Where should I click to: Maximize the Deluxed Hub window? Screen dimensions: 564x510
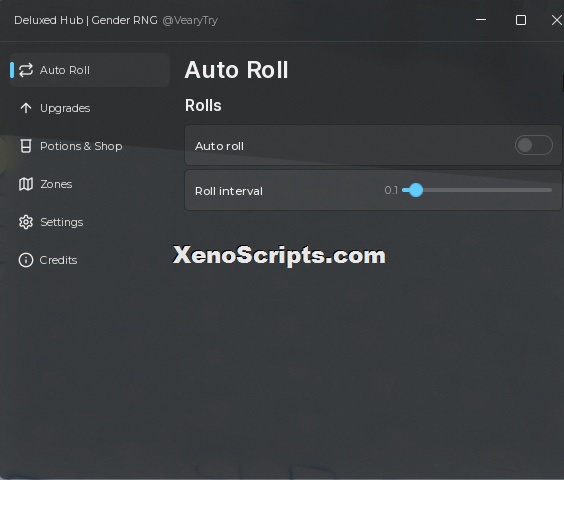pos(521,20)
